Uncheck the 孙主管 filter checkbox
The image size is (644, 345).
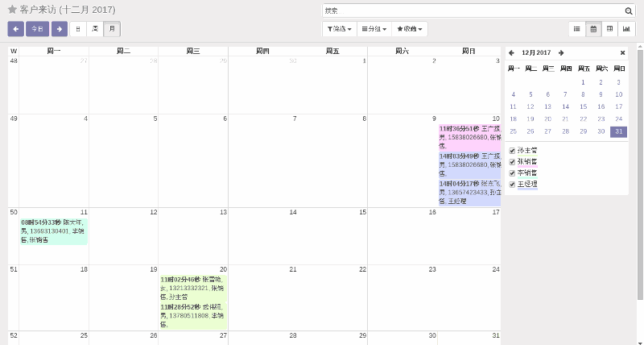coord(512,151)
